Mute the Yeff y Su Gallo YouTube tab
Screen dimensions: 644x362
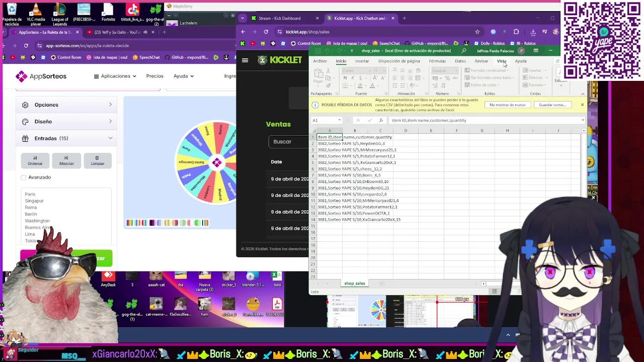[145, 32]
